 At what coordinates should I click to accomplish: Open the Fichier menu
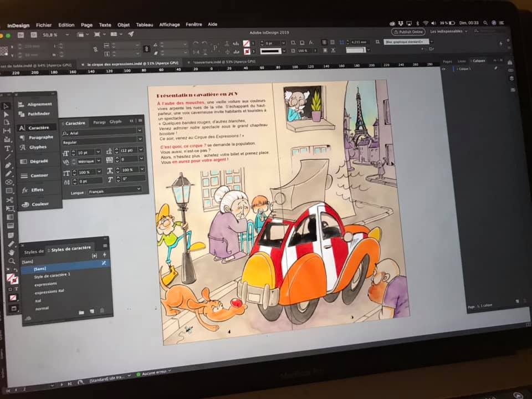pyautogui.click(x=44, y=25)
